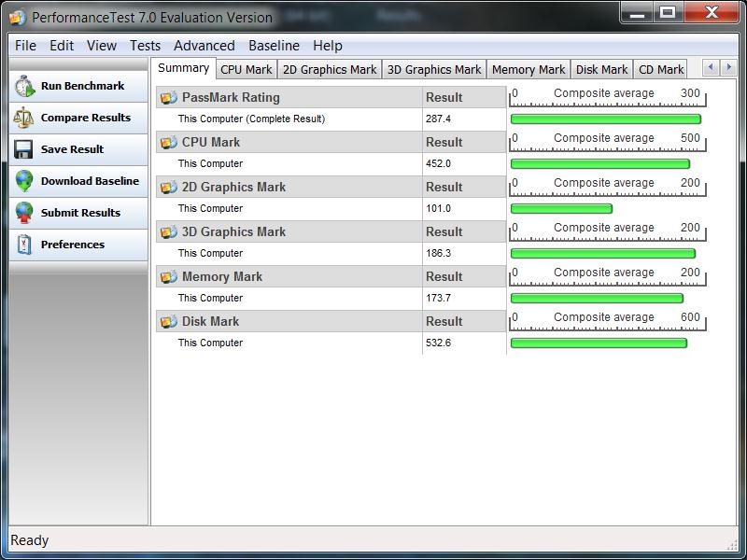Click the Submit Results globe arrow icon
Screen dimensions: 747x560
click(x=24, y=213)
